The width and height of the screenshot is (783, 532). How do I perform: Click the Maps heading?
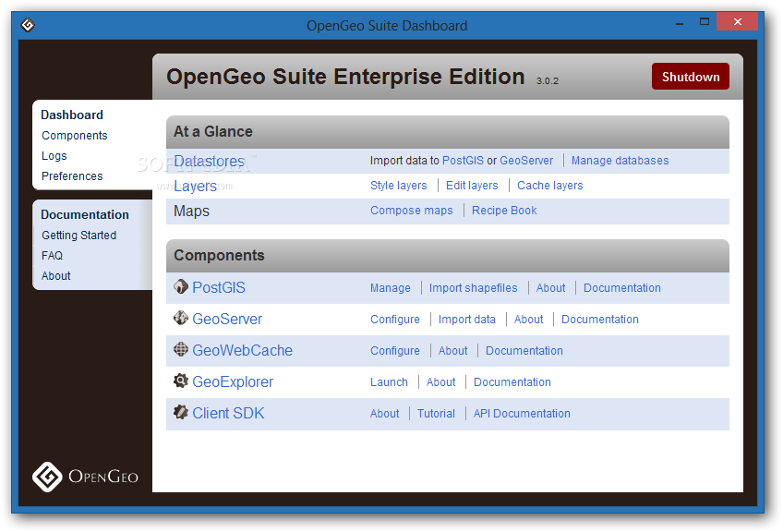pos(191,212)
